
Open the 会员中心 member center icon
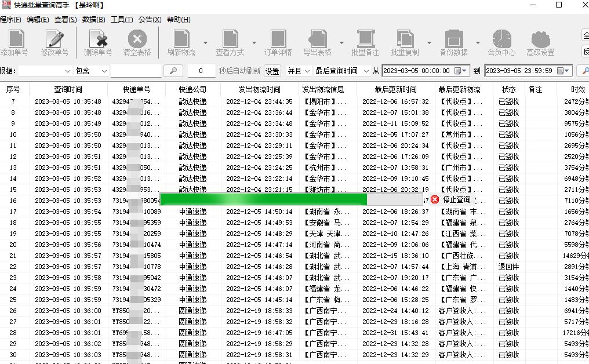(503, 42)
